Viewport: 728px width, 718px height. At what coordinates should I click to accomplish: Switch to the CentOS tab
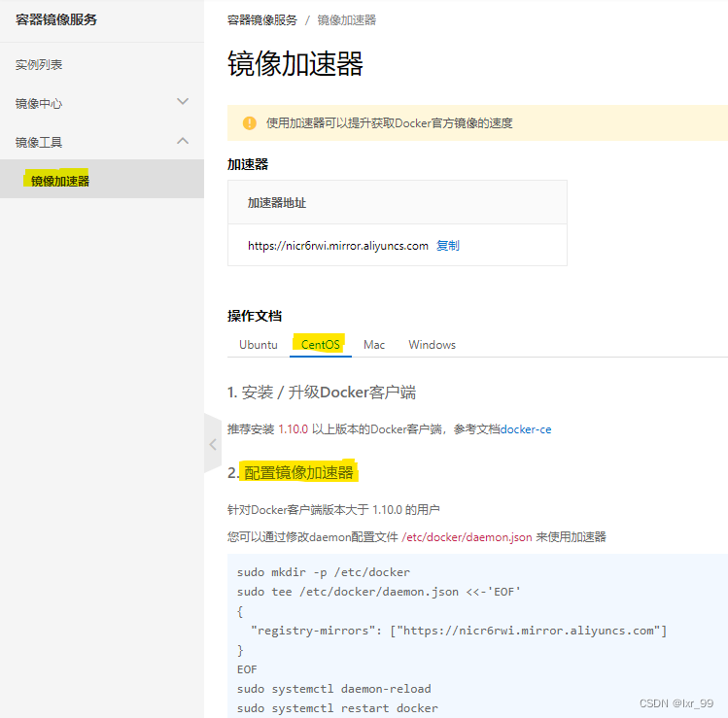(x=321, y=345)
